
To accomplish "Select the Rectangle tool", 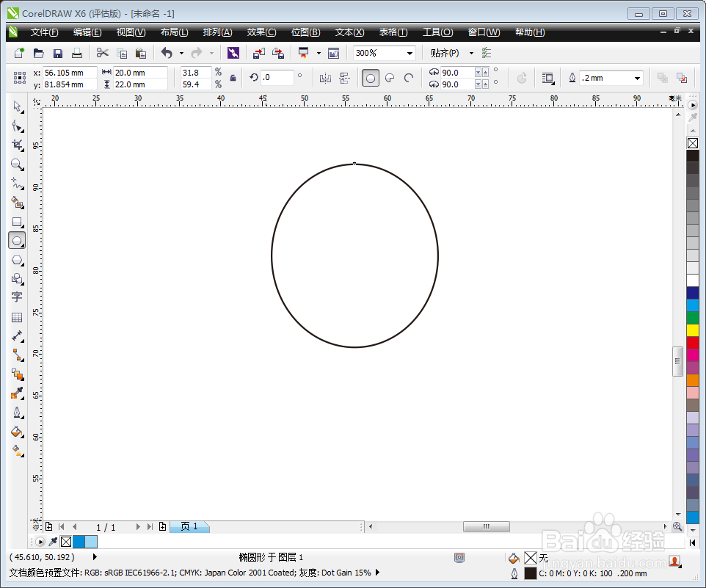I will click(x=18, y=222).
